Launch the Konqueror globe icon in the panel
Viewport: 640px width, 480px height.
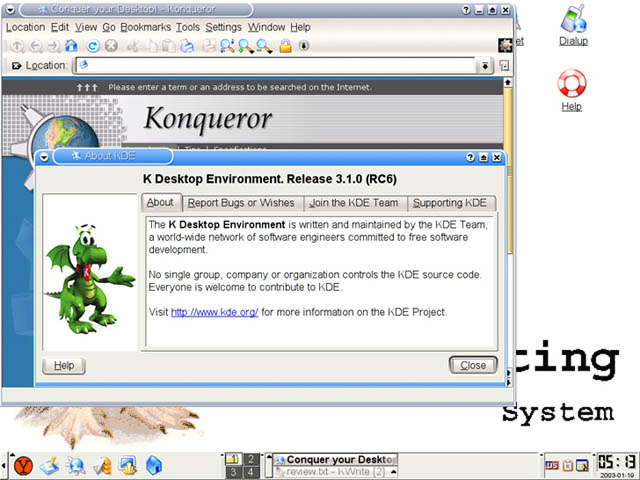pos(76,465)
